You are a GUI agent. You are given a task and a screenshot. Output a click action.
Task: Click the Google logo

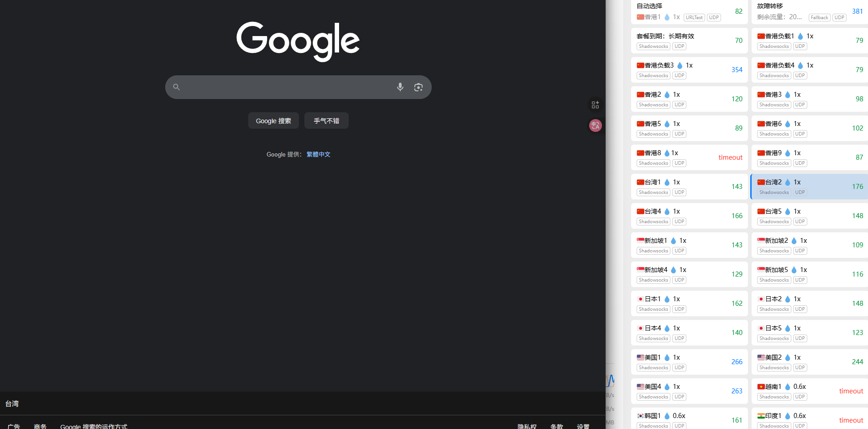pyautogui.click(x=298, y=41)
